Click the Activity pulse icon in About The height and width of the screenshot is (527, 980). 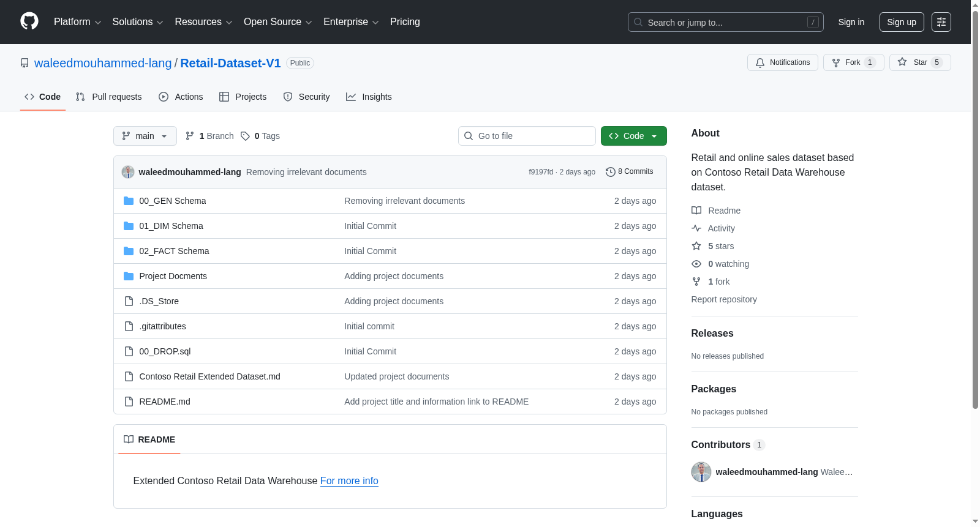[696, 228]
